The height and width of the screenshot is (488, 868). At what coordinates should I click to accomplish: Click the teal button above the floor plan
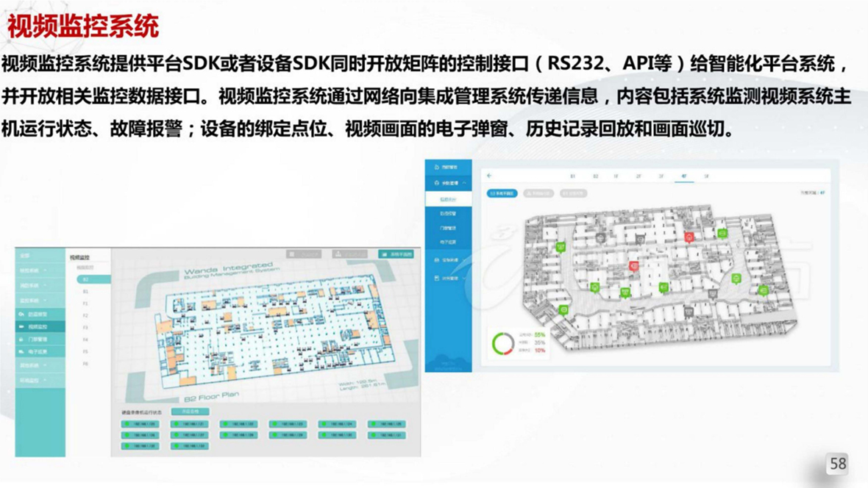click(396, 254)
